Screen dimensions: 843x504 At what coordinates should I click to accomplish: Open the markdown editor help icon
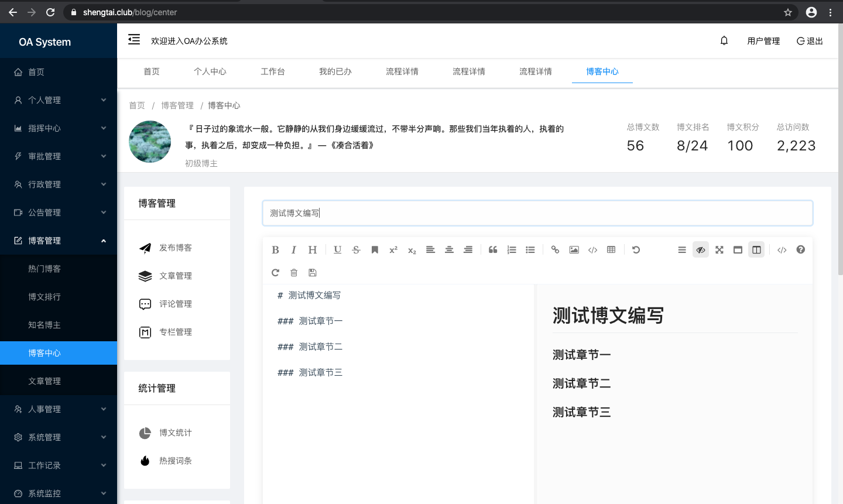(x=800, y=249)
